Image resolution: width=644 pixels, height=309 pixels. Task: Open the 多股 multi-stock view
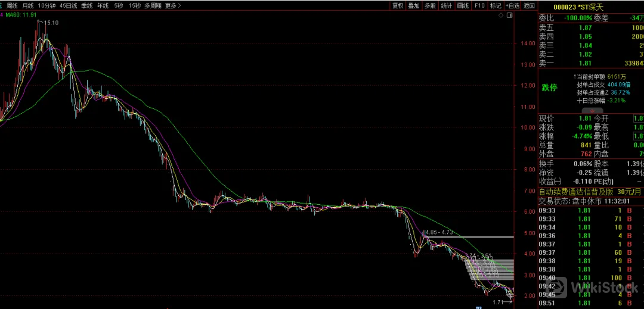tap(430, 5)
